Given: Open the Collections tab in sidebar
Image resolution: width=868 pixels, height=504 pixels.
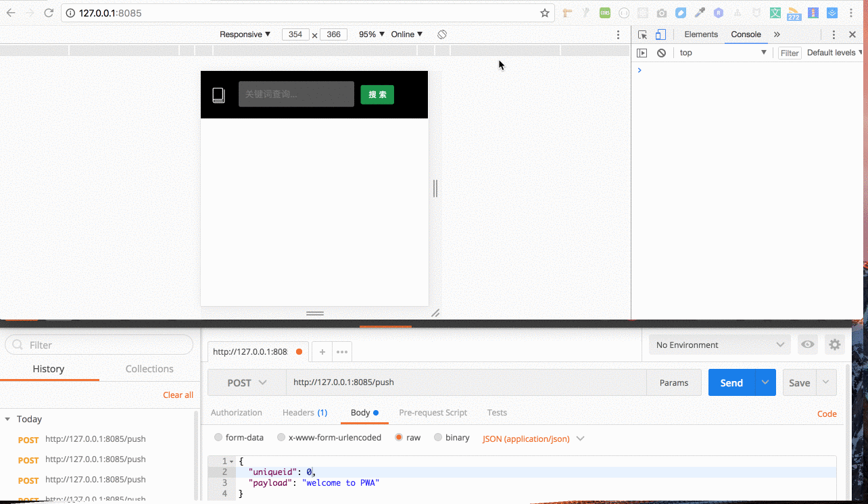Looking at the screenshot, I should pos(149,369).
